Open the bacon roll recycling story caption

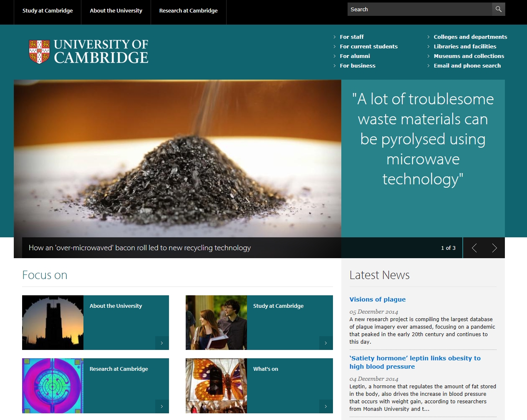pos(139,248)
